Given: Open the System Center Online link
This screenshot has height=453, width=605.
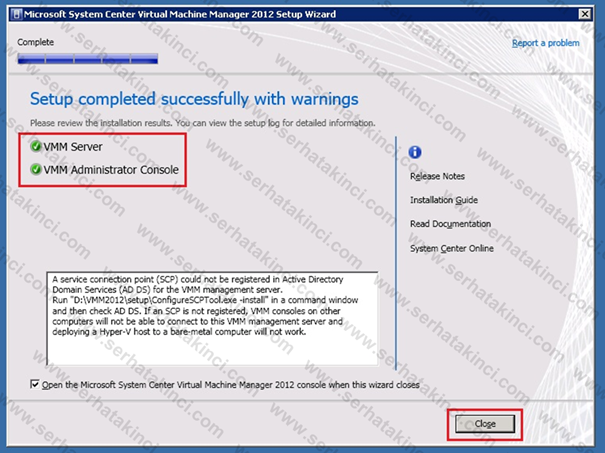Looking at the screenshot, I should [452, 248].
